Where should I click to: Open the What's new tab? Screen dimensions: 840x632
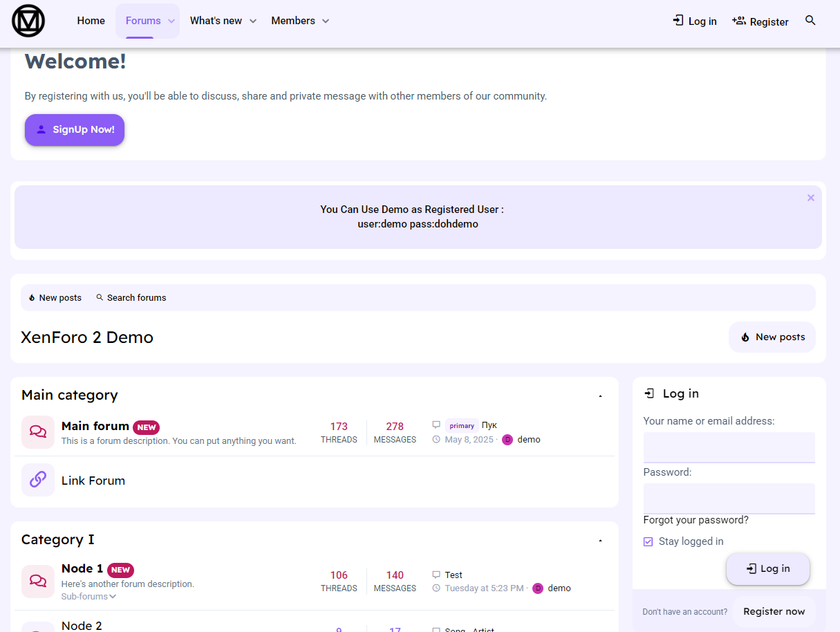[216, 21]
